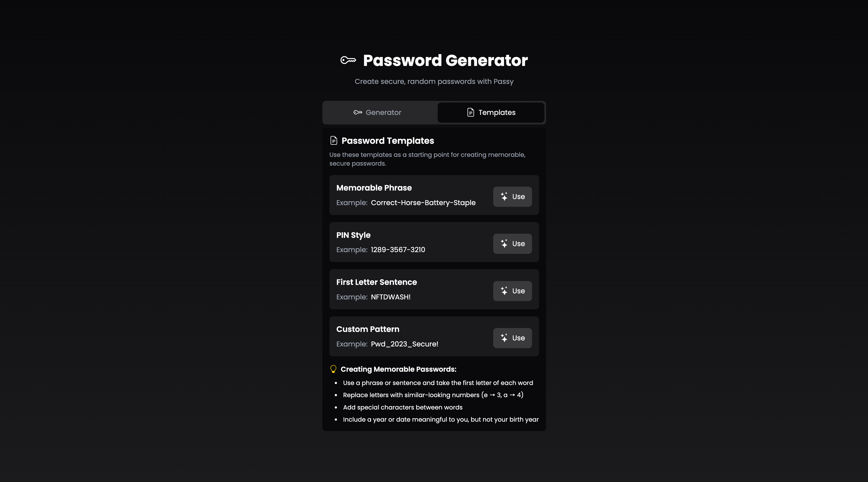The image size is (868, 482).
Task: Use the Memorable Phrase template
Action: pyautogui.click(x=513, y=197)
